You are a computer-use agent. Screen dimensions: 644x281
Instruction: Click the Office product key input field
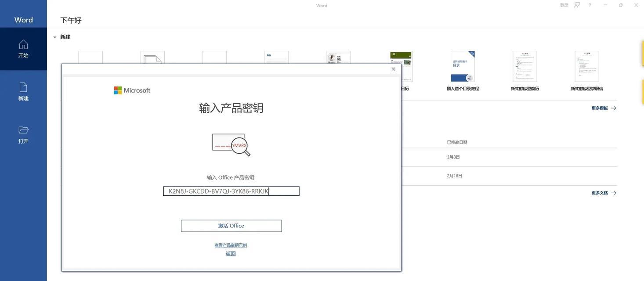(231, 191)
